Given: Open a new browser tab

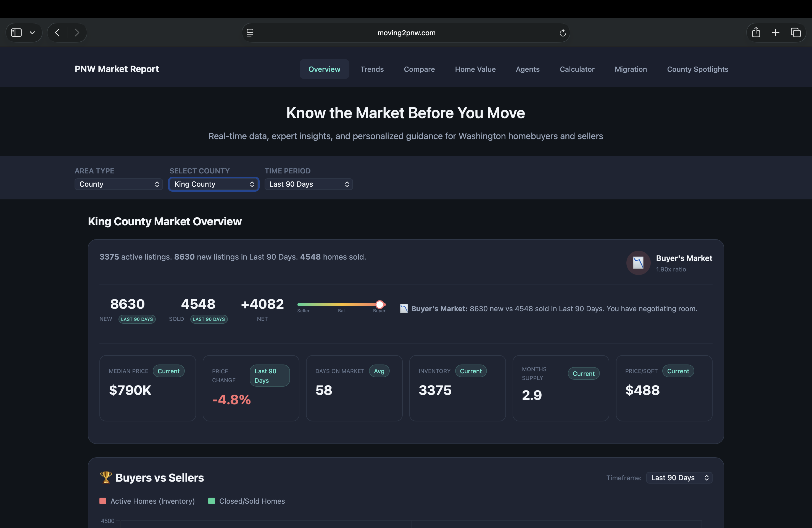Looking at the screenshot, I should click(x=775, y=32).
